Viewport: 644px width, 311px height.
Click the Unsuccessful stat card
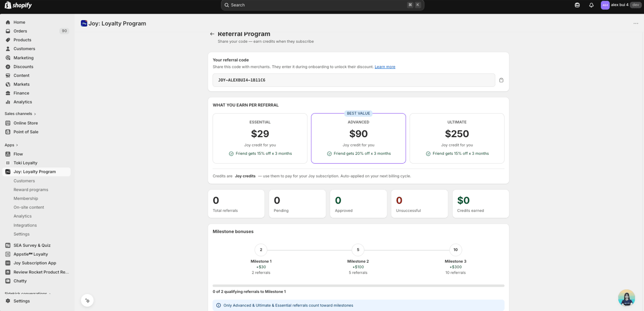[420, 204]
